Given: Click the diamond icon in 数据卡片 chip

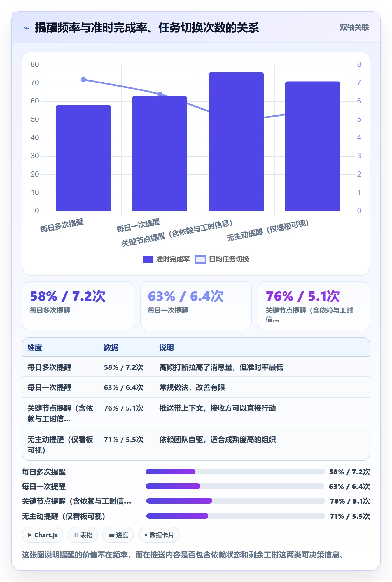Looking at the screenshot, I should click(x=146, y=535).
